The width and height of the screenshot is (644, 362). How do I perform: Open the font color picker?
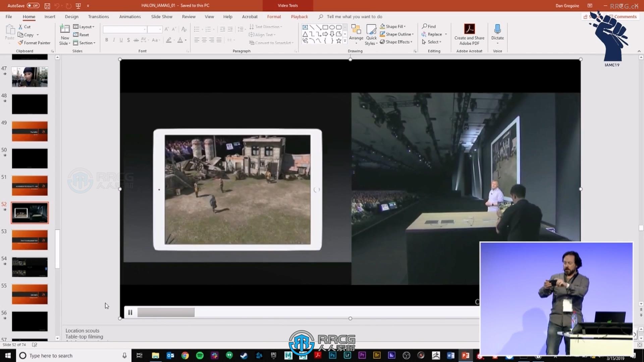pyautogui.click(x=180, y=40)
